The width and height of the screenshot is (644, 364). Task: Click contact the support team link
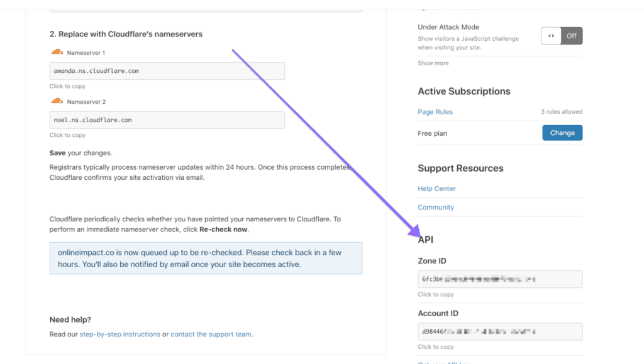tap(211, 334)
